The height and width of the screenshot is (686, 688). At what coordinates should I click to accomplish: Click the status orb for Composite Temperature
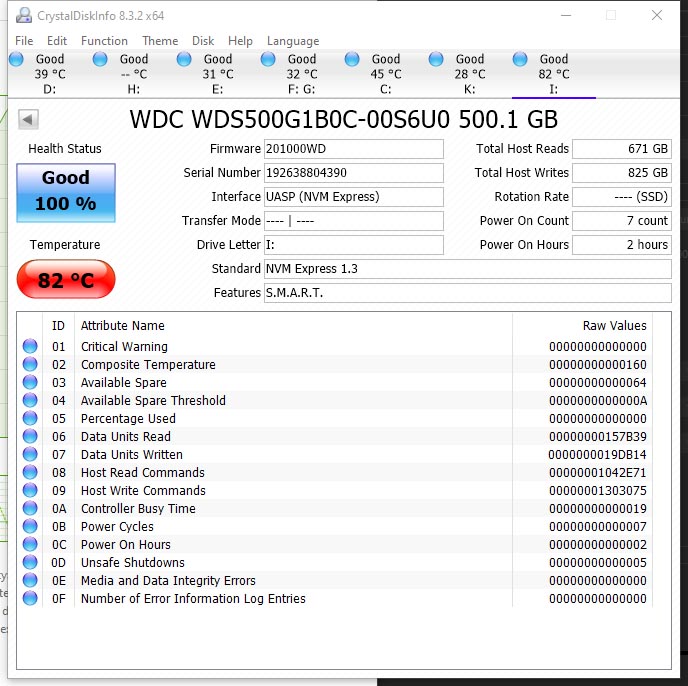click(x=30, y=364)
